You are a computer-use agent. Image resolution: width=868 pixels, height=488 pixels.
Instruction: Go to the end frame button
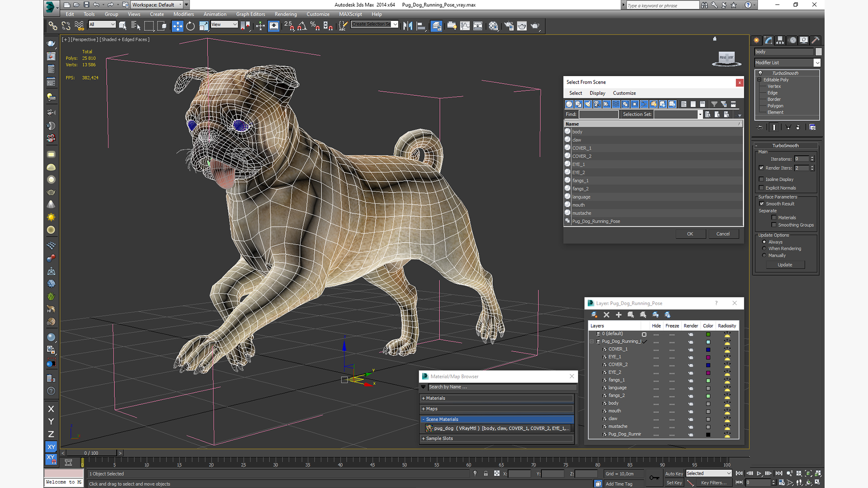778,474
